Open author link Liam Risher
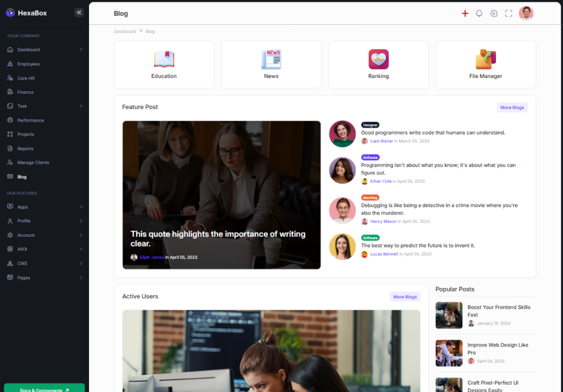563x392 pixels. pyautogui.click(x=381, y=141)
